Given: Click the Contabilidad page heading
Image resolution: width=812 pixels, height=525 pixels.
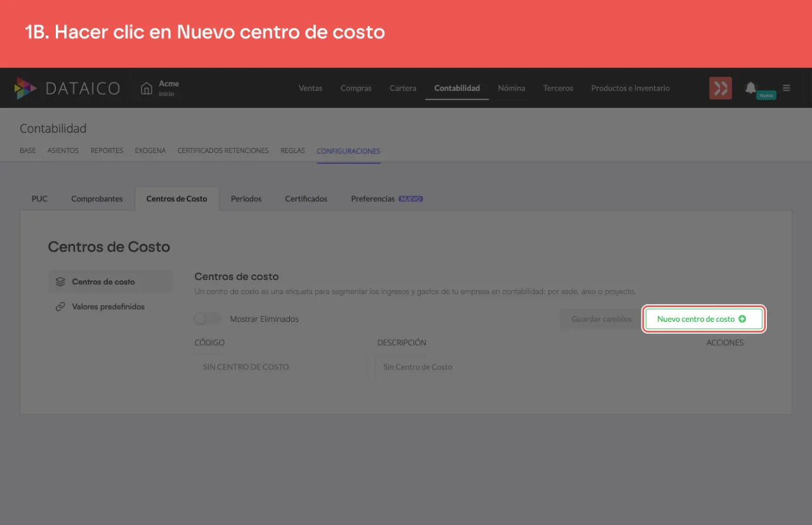Looking at the screenshot, I should (x=53, y=128).
